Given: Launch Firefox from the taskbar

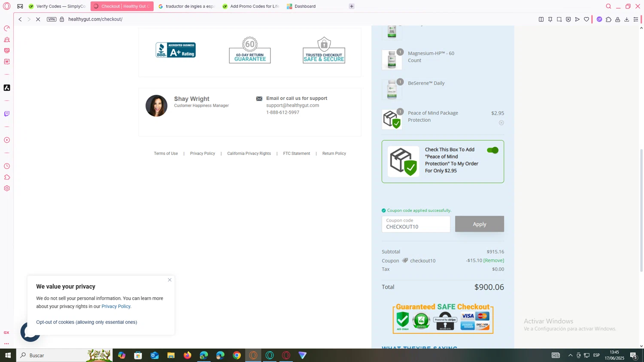Looking at the screenshot, I should tap(187, 355).
